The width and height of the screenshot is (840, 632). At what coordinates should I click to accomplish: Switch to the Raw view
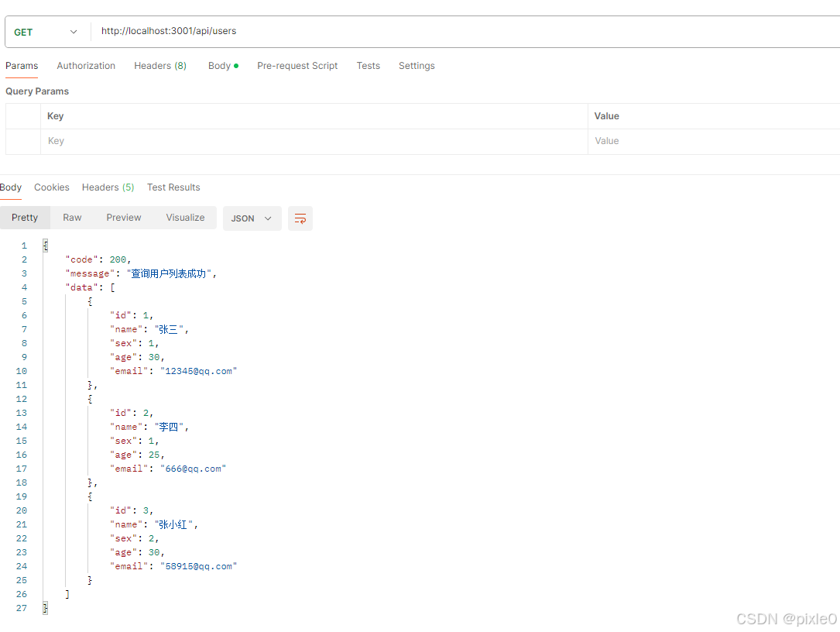click(72, 218)
